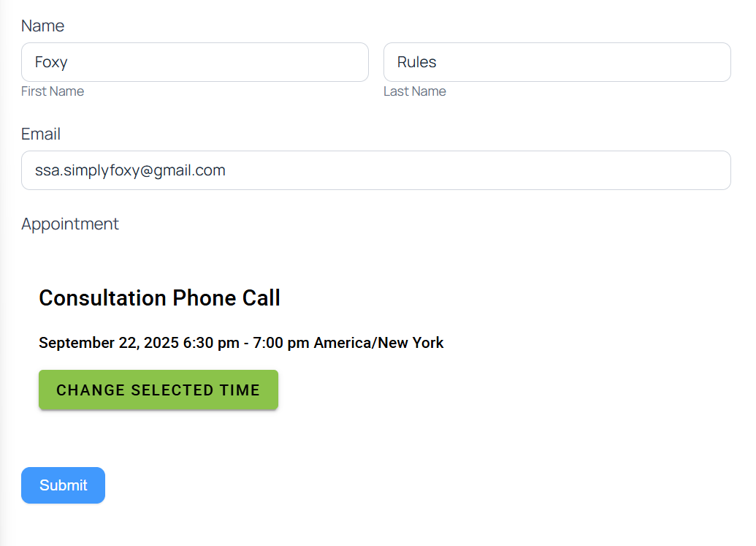Click the "First Name" sublabel text
Image resolution: width=756 pixels, height=546 pixels.
point(53,91)
